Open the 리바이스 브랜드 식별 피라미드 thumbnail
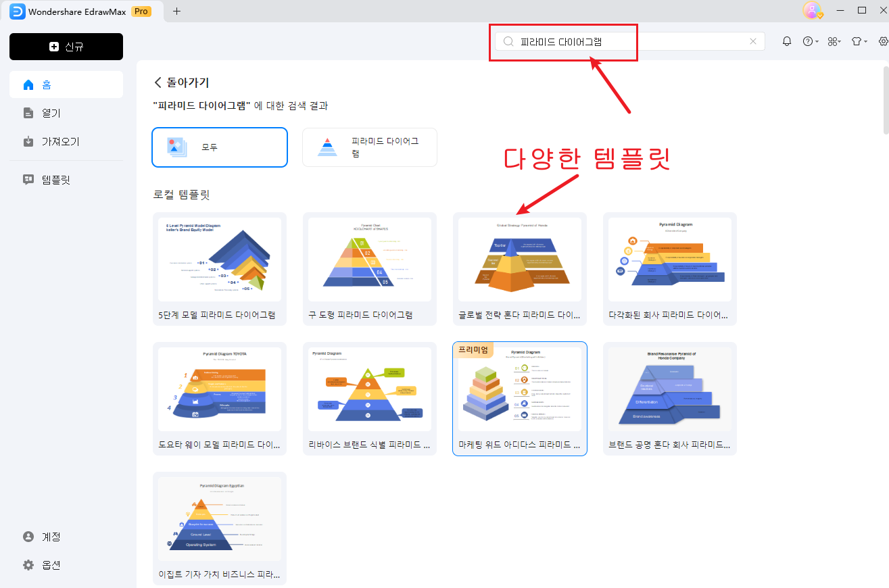Image resolution: width=889 pixels, height=588 pixels. 370,389
